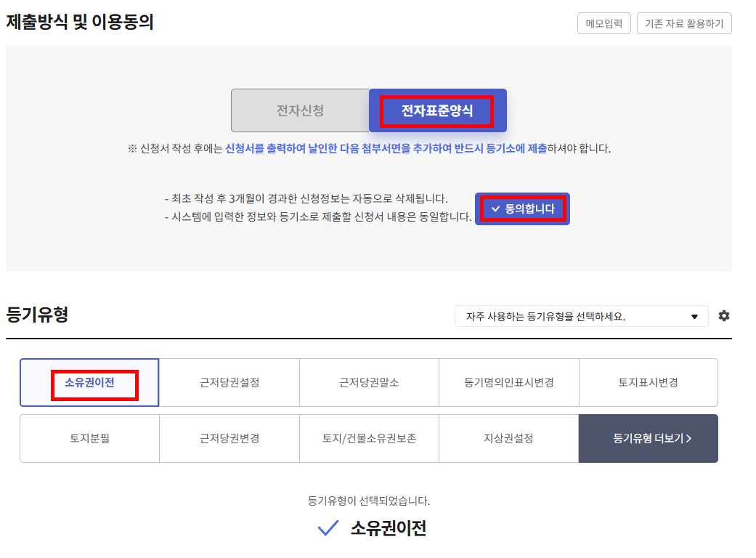Choose the 소유권이전 registration type
756x558 pixels.
[x=89, y=382]
